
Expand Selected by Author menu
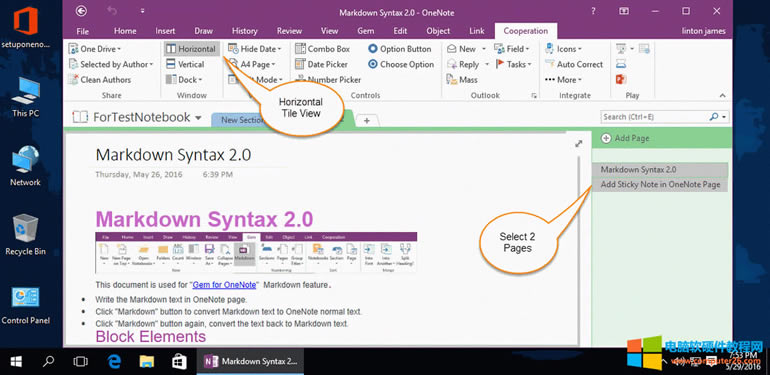(111, 64)
